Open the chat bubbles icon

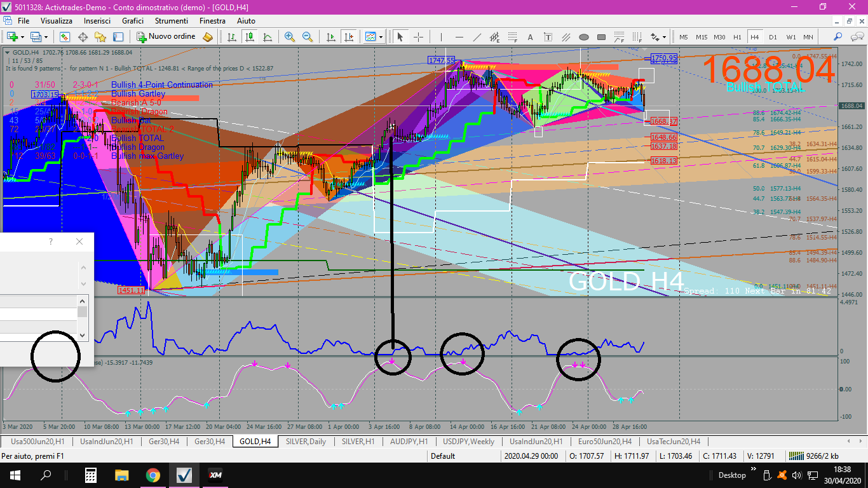tap(856, 37)
